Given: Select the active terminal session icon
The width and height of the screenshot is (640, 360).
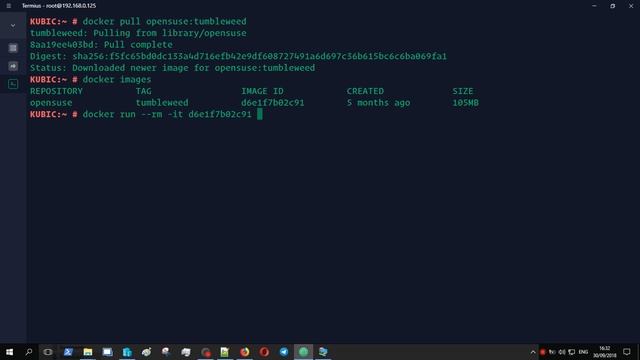Looking at the screenshot, I should [x=13, y=84].
